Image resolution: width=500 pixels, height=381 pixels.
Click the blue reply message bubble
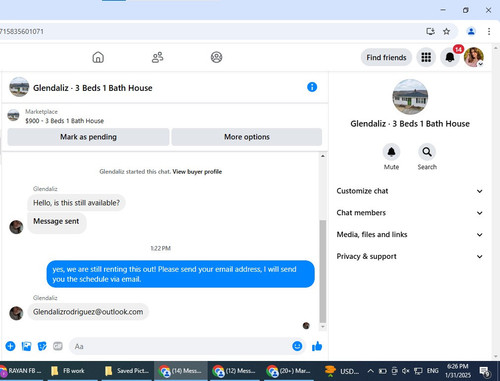[180, 274]
